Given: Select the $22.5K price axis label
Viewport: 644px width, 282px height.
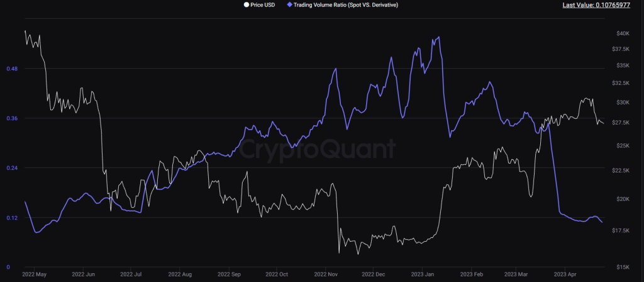Looking at the screenshot, I should click(621, 171).
